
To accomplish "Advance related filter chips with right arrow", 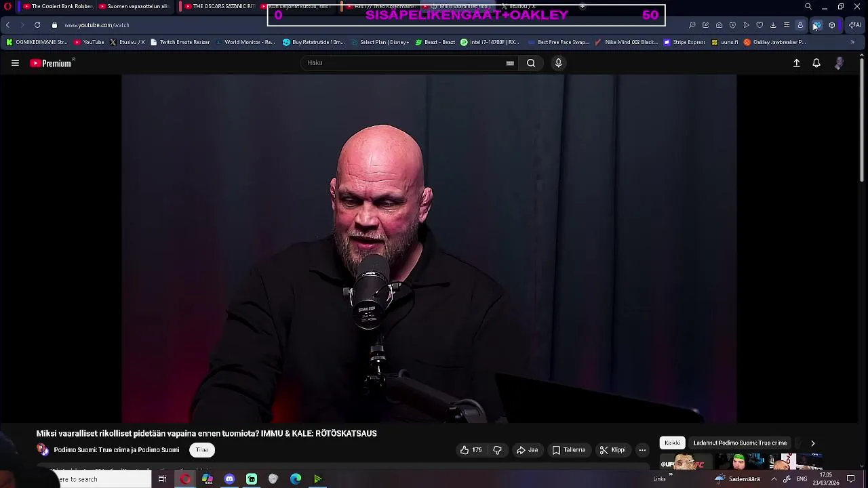I will click(812, 443).
